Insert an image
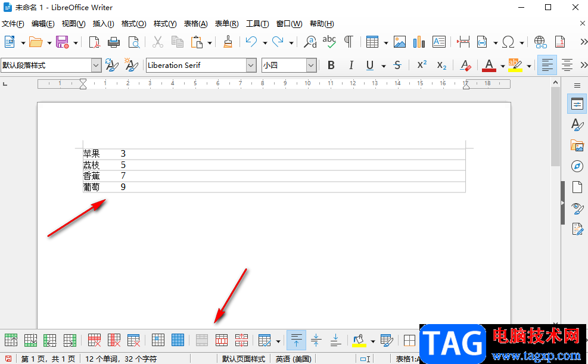The height and width of the screenshot is (364, 588). click(399, 42)
